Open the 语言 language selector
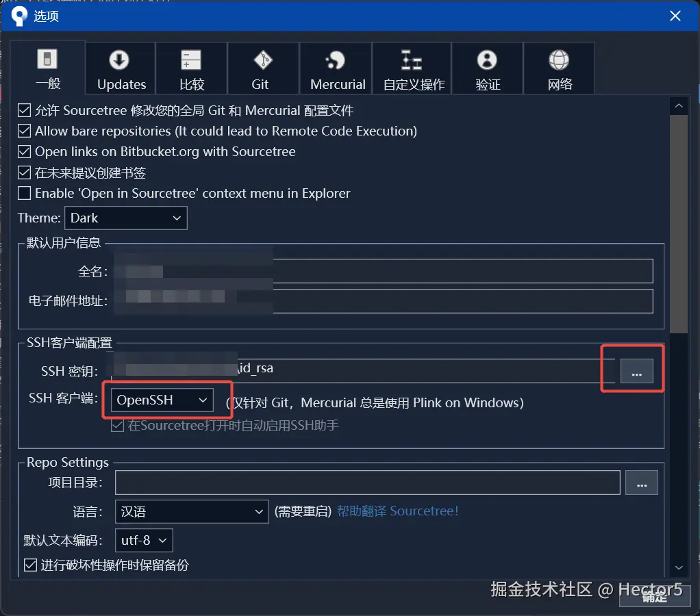The image size is (700, 616). coord(192,511)
